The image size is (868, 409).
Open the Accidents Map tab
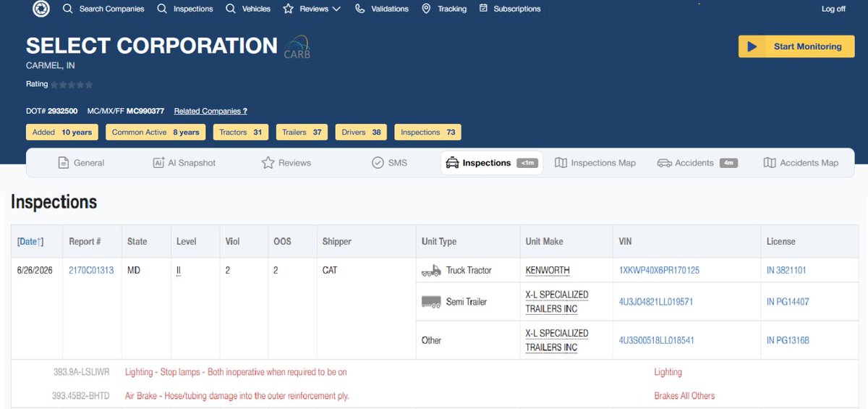801,163
